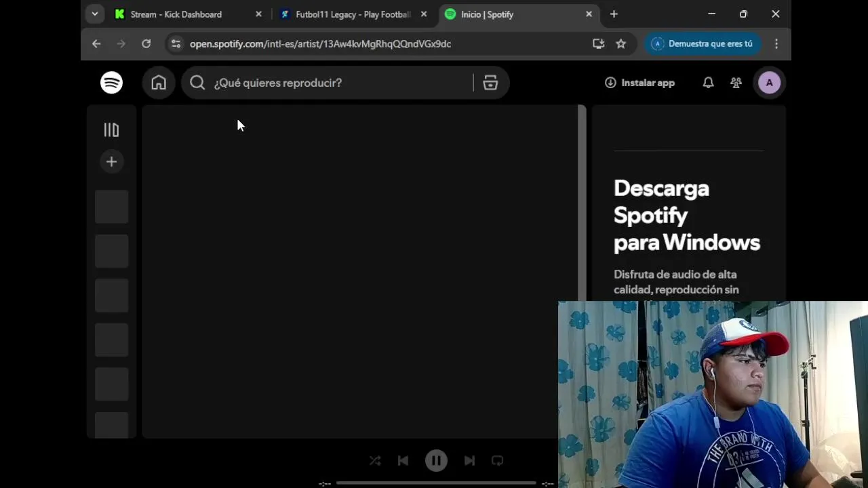Minimize the Chrome window

[x=711, y=14]
